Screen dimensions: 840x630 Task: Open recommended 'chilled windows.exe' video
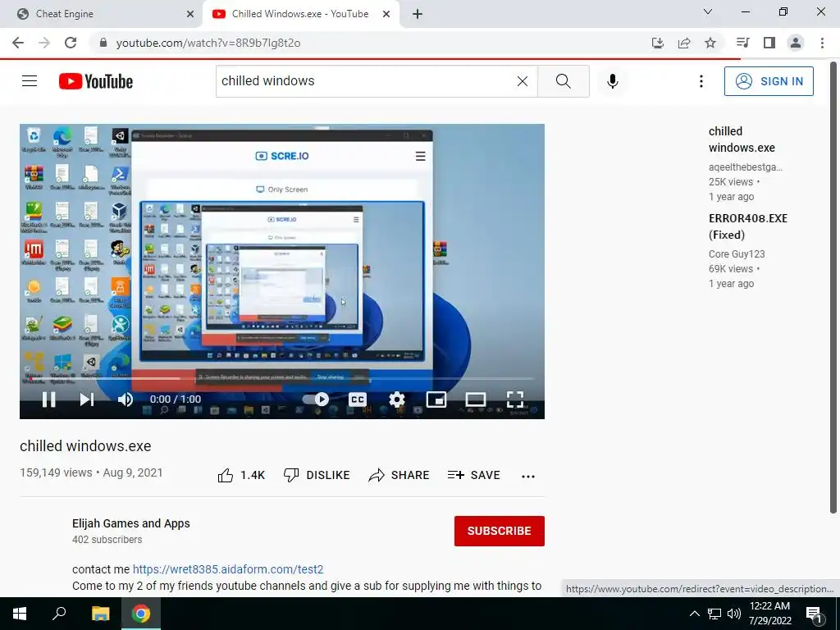pos(742,139)
